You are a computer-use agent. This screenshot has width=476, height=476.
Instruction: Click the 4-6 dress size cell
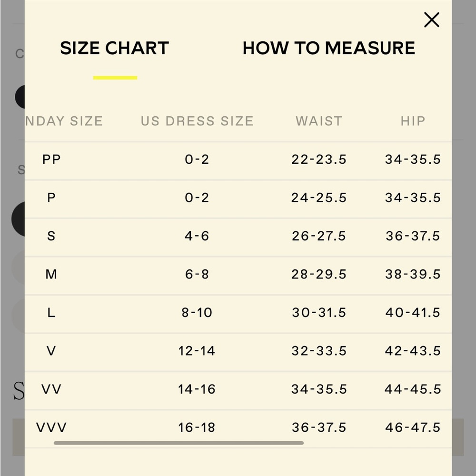point(197,236)
